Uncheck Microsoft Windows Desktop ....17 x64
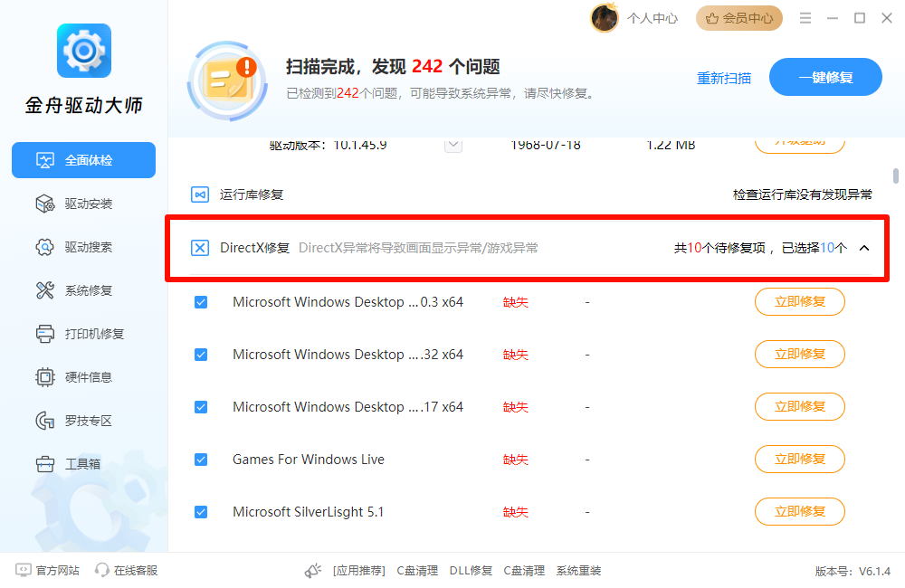The width and height of the screenshot is (905, 588). [201, 407]
